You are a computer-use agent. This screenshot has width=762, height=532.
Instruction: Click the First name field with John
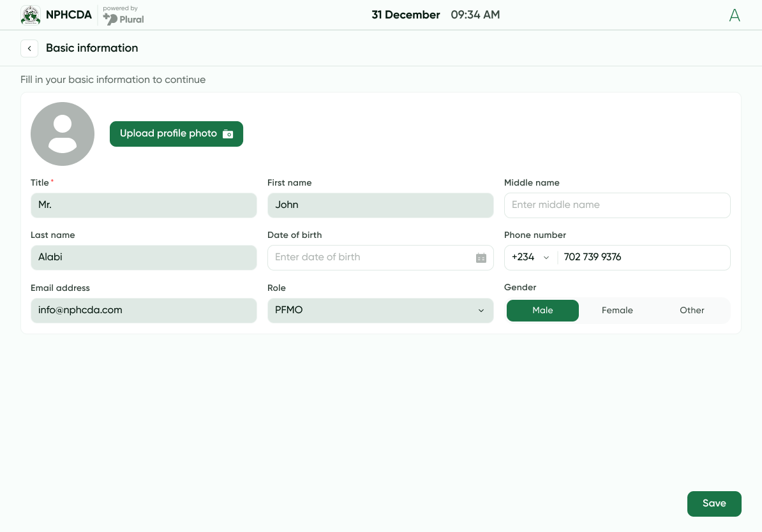pyautogui.click(x=380, y=205)
